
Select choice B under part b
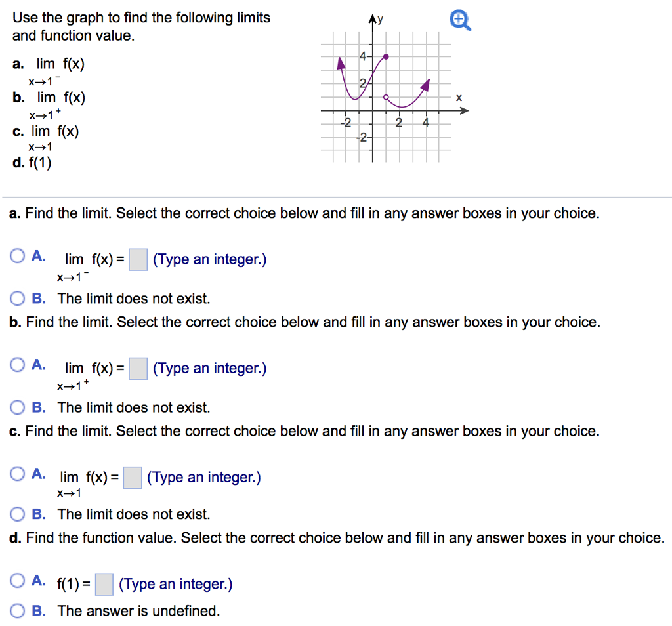[x=16, y=407]
